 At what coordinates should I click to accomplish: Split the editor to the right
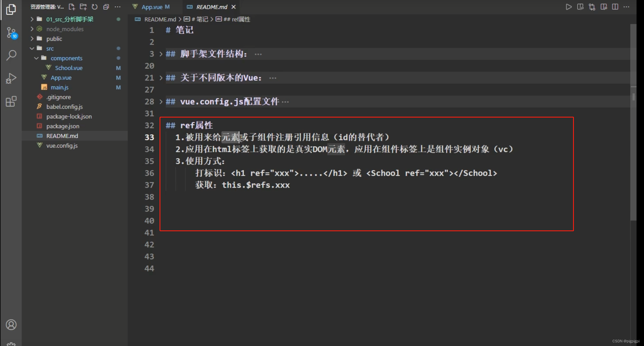(x=615, y=7)
